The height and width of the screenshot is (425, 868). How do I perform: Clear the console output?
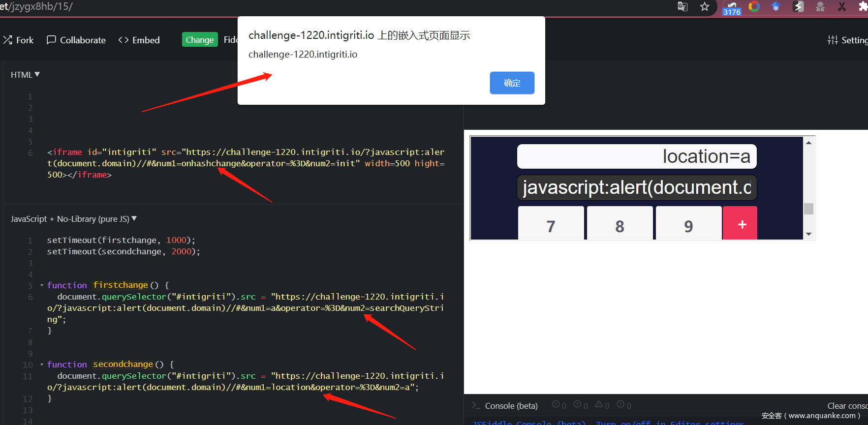(847, 406)
